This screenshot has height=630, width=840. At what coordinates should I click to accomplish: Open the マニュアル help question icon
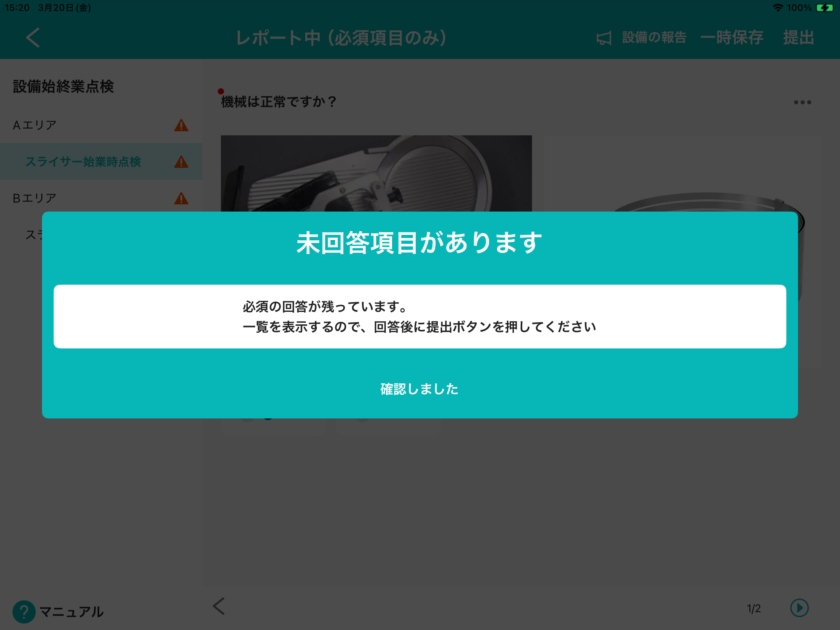pyautogui.click(x=24, y=612)
